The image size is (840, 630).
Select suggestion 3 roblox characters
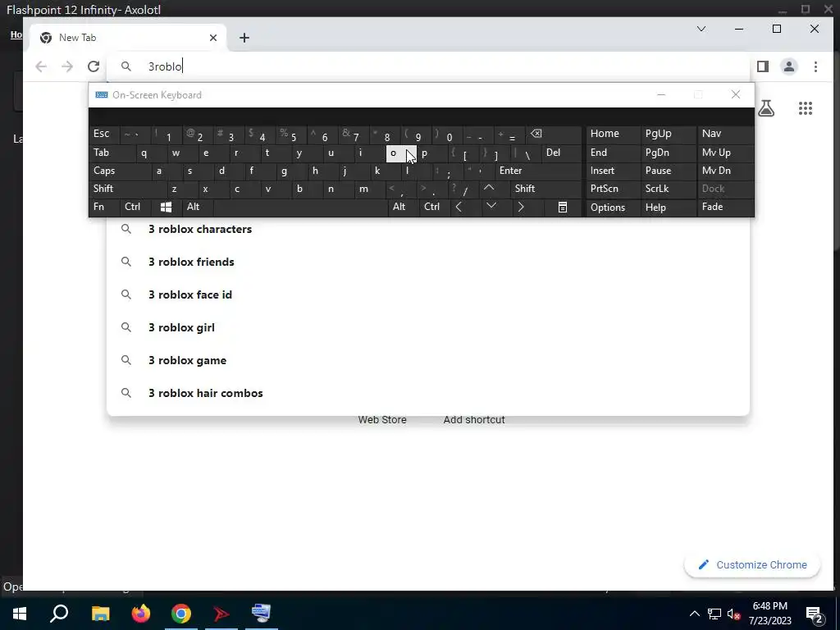pos(428,230)
